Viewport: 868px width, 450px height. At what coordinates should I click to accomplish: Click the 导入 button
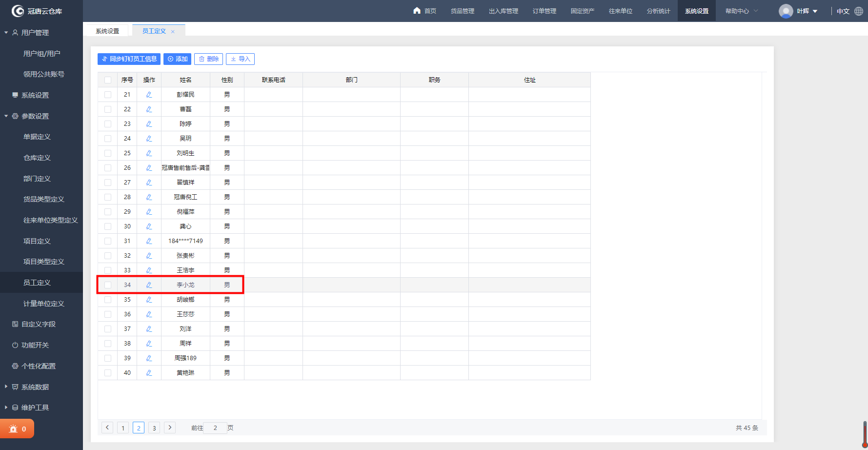tap(240, 59)
